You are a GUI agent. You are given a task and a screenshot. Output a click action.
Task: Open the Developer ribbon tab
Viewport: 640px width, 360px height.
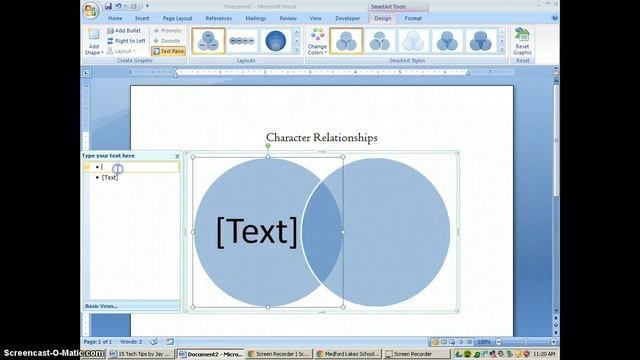pos(347,18)
